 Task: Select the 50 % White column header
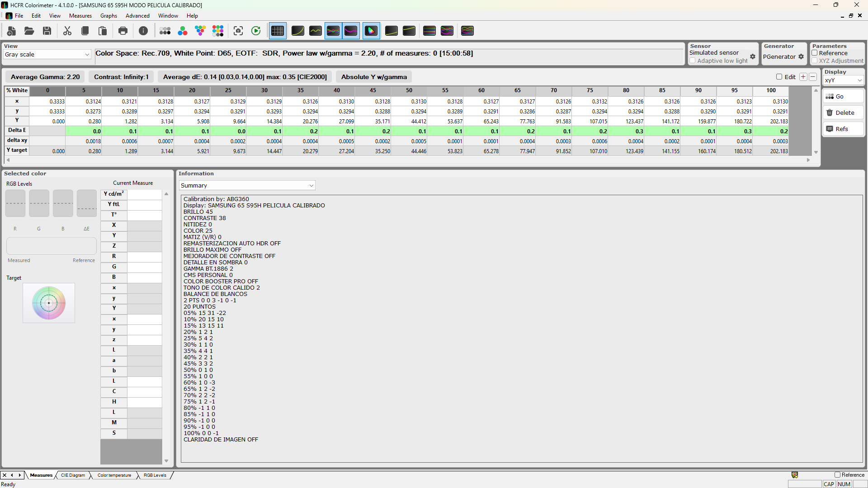[x=409, y=90]
